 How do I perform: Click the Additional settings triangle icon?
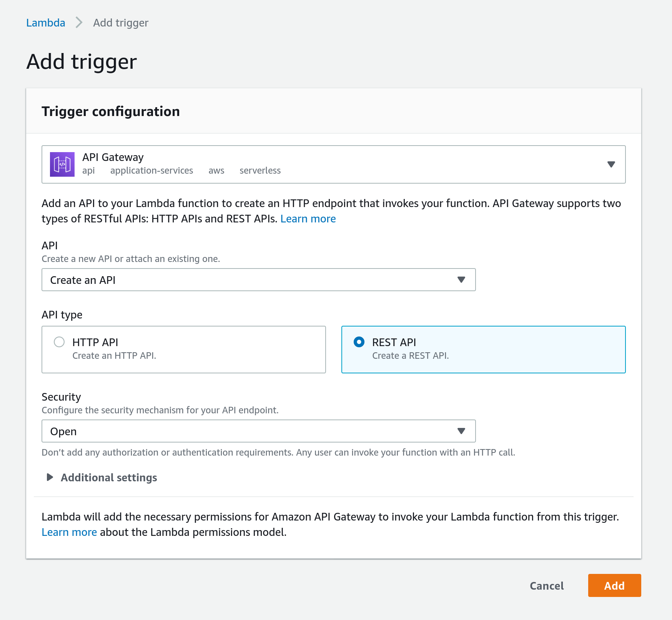click(50, 477)
